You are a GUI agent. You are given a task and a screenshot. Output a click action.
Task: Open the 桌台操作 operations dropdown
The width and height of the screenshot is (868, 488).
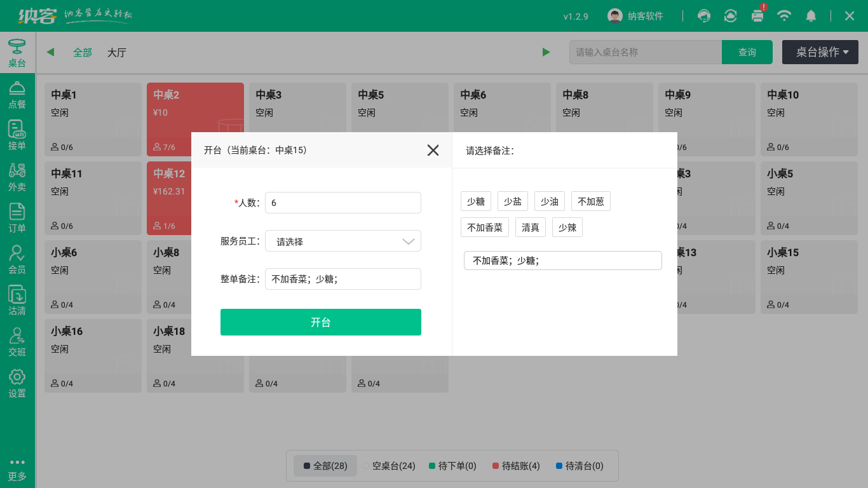tap(820, 52)
